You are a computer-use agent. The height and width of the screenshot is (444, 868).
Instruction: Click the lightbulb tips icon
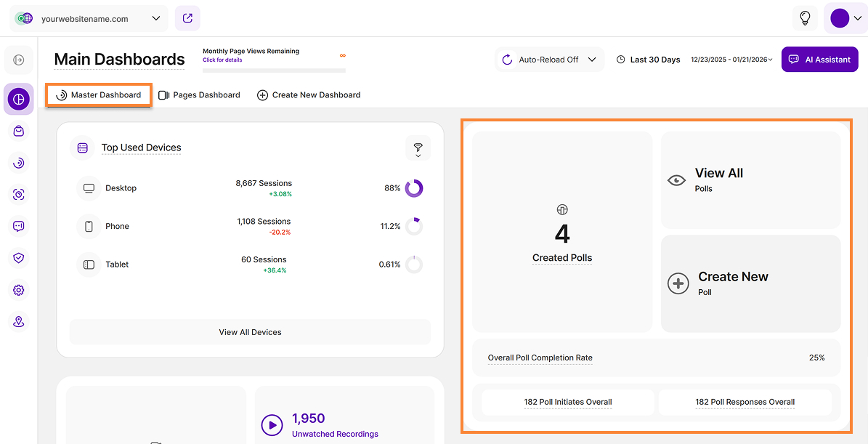[x=805, y=18]
